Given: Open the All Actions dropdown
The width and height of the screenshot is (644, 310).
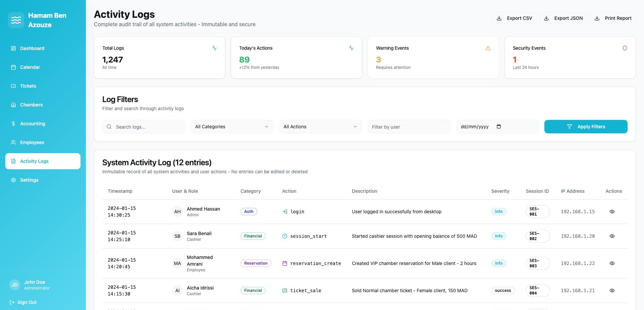Looking at the screenshot, I should coord(321,127).
